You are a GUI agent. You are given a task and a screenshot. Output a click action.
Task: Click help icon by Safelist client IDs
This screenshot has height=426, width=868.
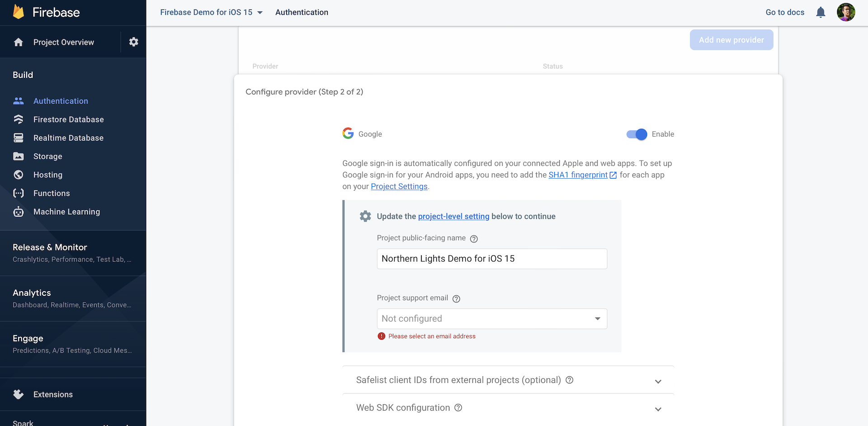click(569, 380)
